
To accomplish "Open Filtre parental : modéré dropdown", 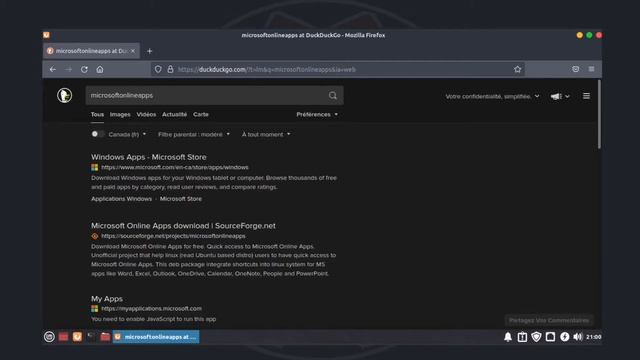I will point(193,134).
